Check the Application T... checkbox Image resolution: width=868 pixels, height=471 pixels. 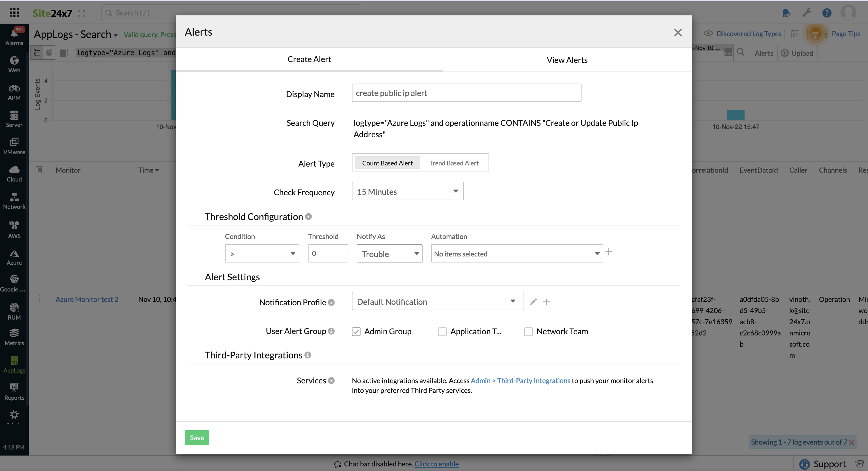coord(442,332)
